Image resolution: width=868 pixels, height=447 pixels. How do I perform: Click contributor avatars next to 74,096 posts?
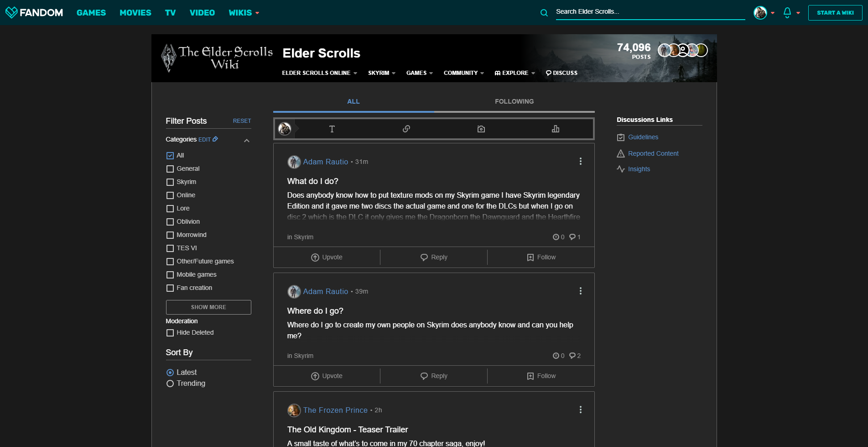[683, 50]
